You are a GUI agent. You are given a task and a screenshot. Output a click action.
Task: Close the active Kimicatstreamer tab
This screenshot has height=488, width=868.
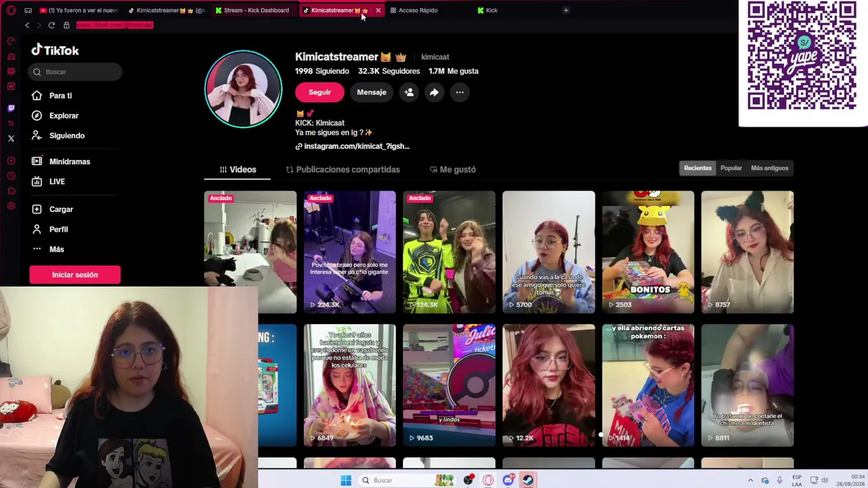tap(378, 10)
